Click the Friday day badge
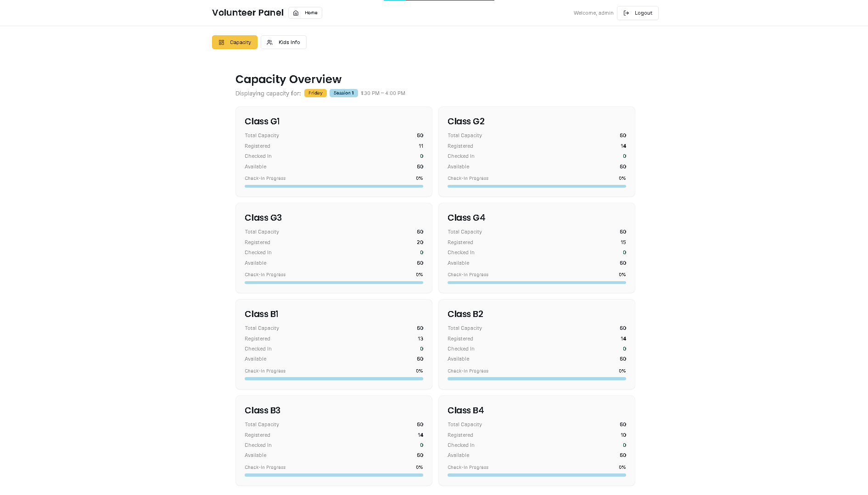Viewport: 868px width, 495px height. tap(315, 93)
